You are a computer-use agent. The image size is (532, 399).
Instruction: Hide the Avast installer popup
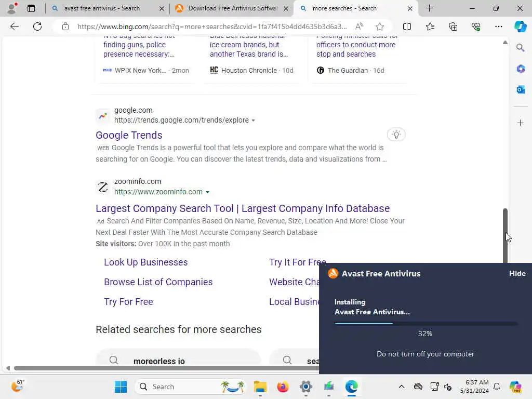point(517,273)
